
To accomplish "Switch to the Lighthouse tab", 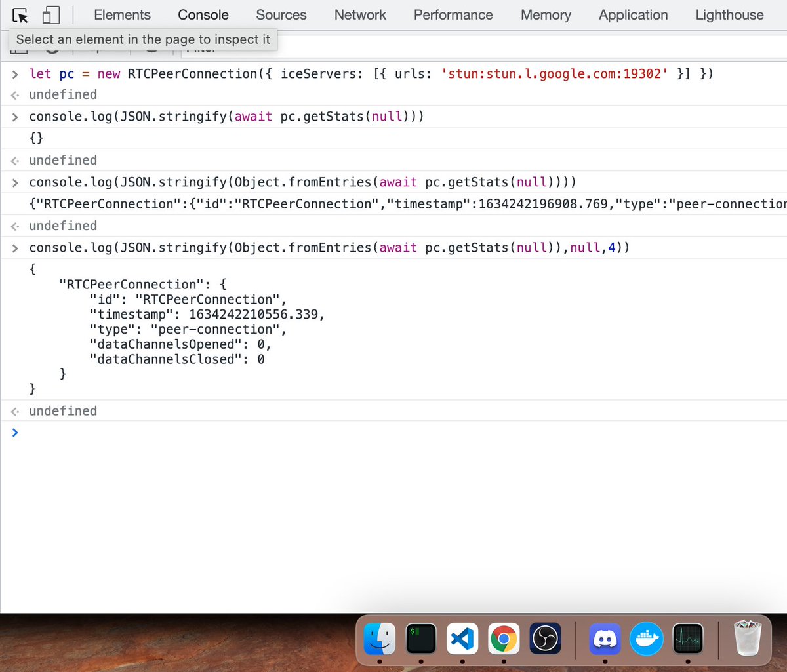I will [729, 14].
